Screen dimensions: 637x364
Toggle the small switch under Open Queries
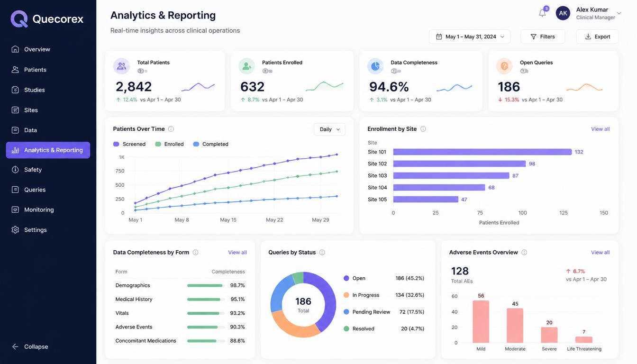[524, 71]
